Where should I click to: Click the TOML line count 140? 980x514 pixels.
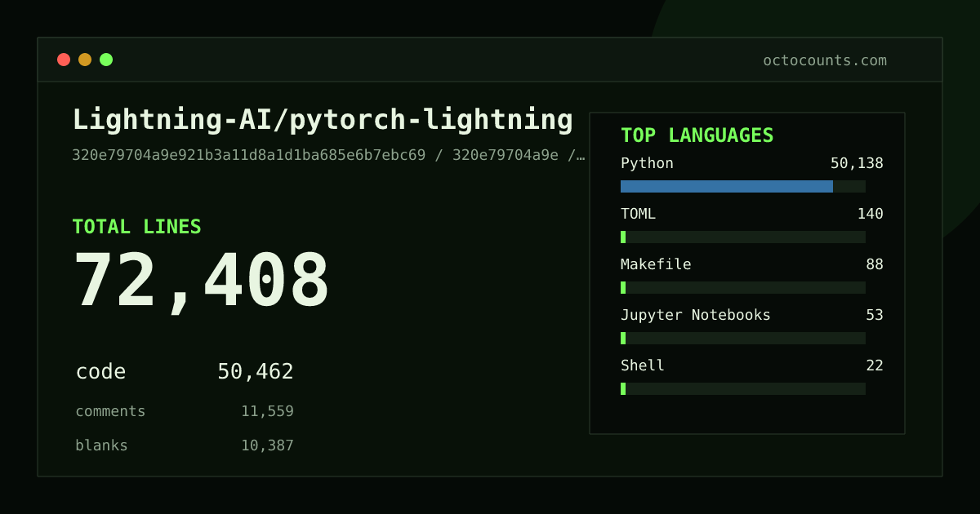pos(870,214)
